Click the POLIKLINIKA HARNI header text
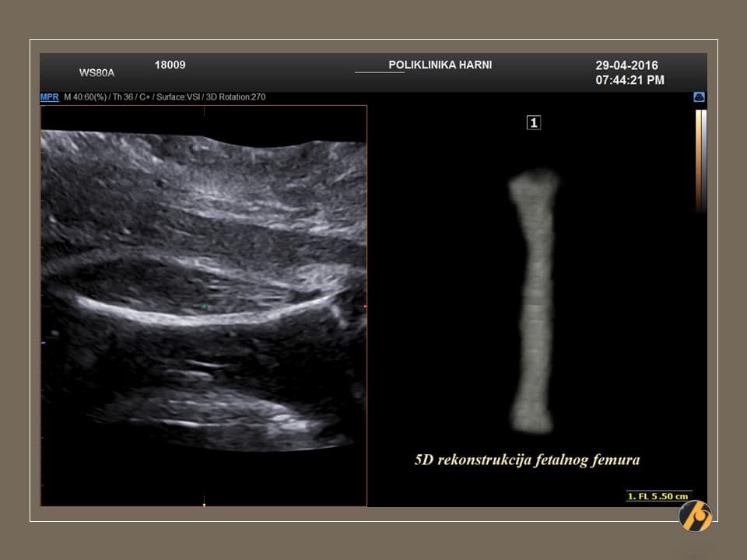Viewport: 747px width, 560px height. click(440, 65)
